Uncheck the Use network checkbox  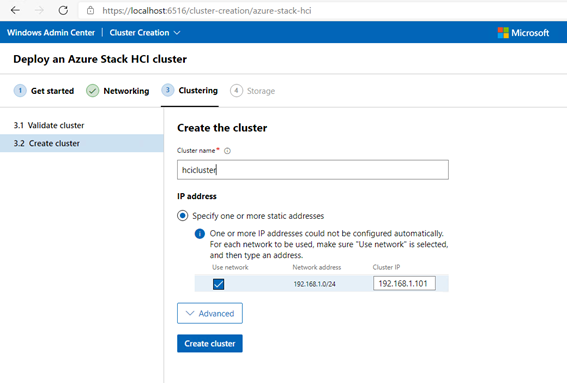coord(218,284)
